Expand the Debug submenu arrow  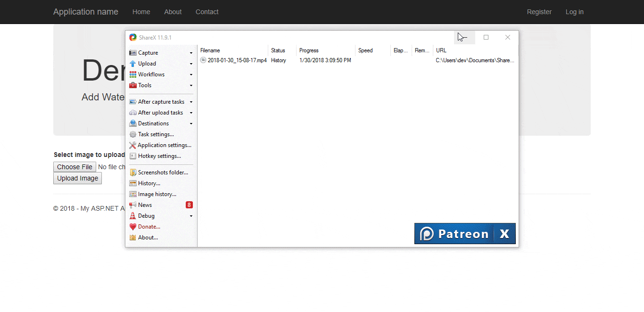(x=191, y=216)
